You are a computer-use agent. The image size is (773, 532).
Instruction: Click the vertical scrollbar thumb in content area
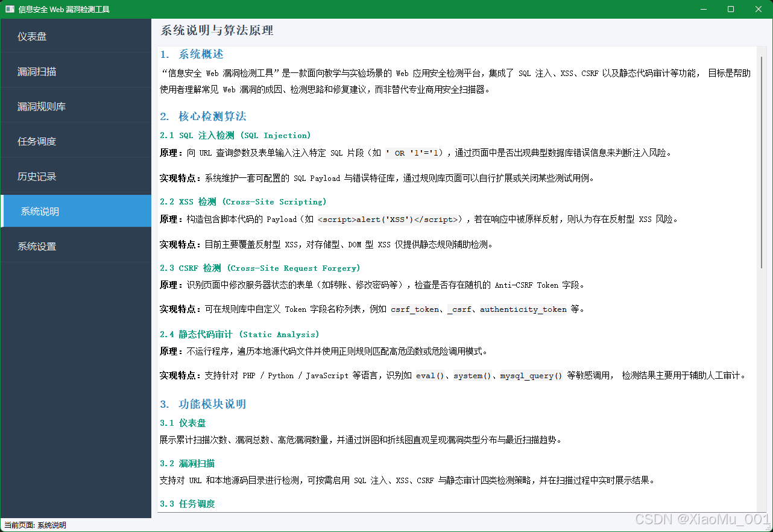pos(762,162)
